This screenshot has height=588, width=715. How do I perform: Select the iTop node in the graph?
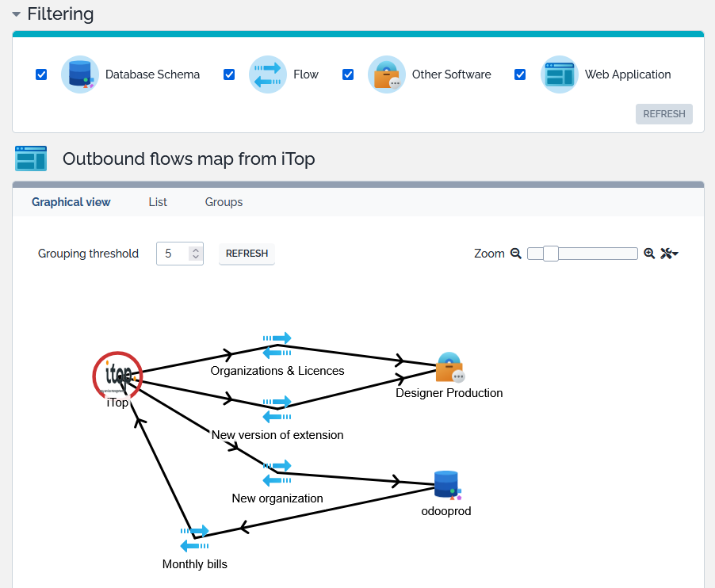point(117,376)
